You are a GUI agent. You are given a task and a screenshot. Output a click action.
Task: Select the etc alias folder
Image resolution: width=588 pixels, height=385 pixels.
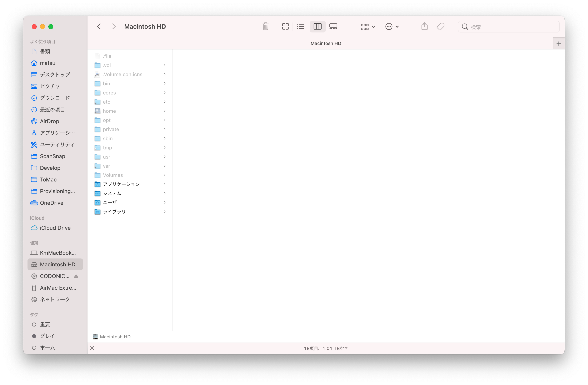coord(130,102)
